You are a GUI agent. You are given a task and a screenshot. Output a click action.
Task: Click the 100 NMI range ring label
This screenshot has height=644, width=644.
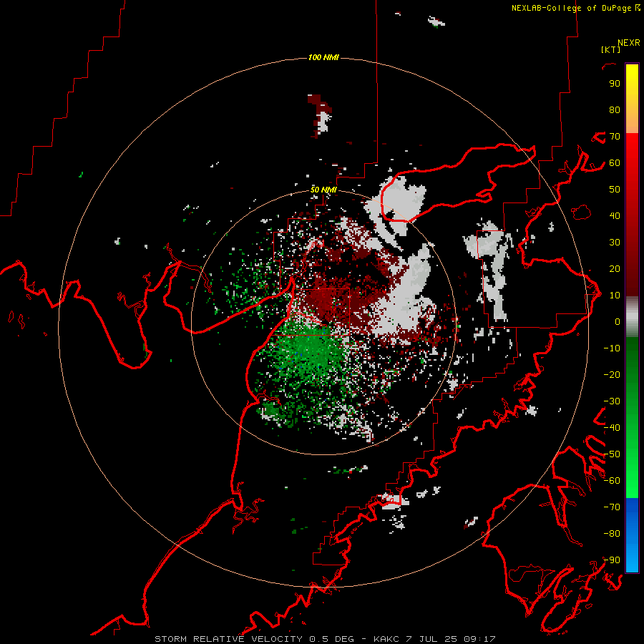point(323,57)
